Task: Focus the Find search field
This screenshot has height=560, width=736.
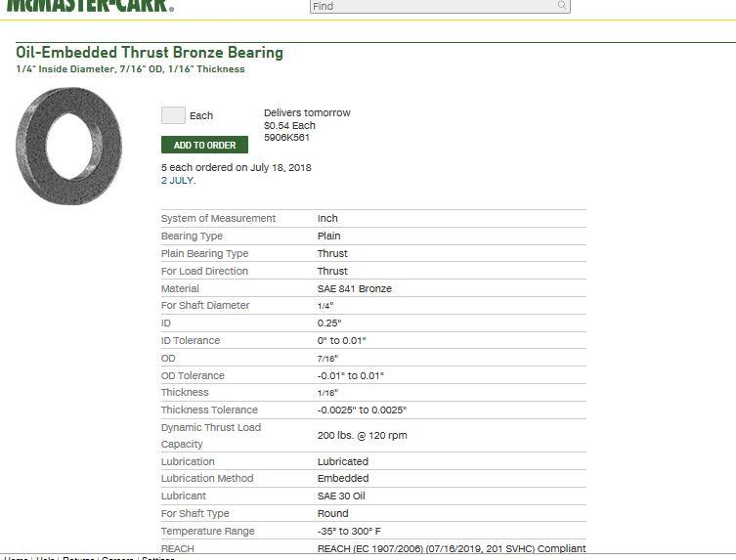Action: coord(440,6)
